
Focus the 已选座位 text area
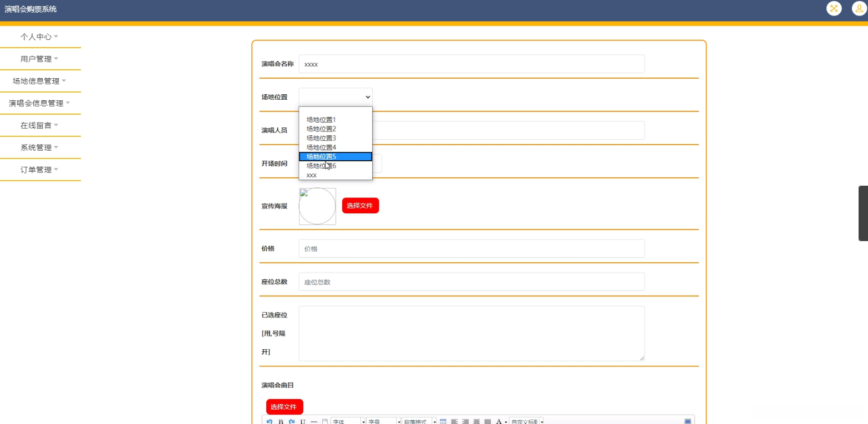[x=471, y=334]
